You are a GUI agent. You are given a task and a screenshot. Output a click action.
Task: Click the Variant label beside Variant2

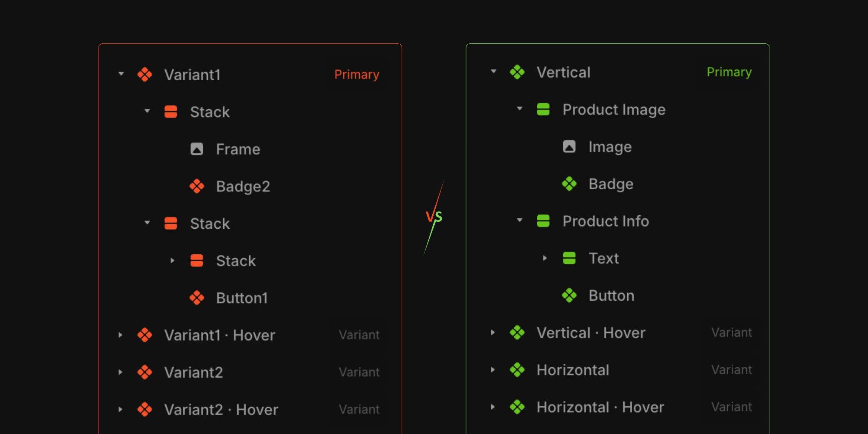(359, 372)
